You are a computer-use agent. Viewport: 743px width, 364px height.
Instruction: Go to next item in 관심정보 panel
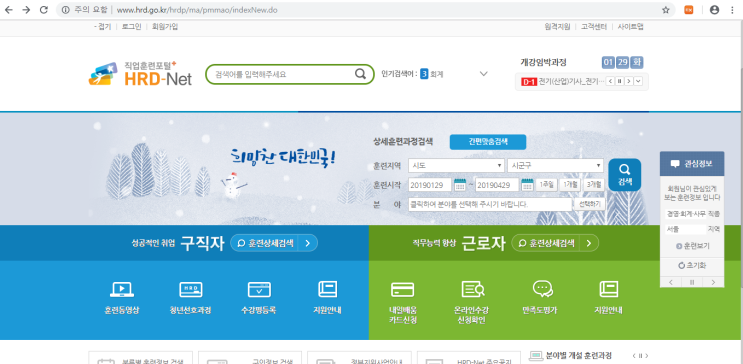click(x=713, y=282)
